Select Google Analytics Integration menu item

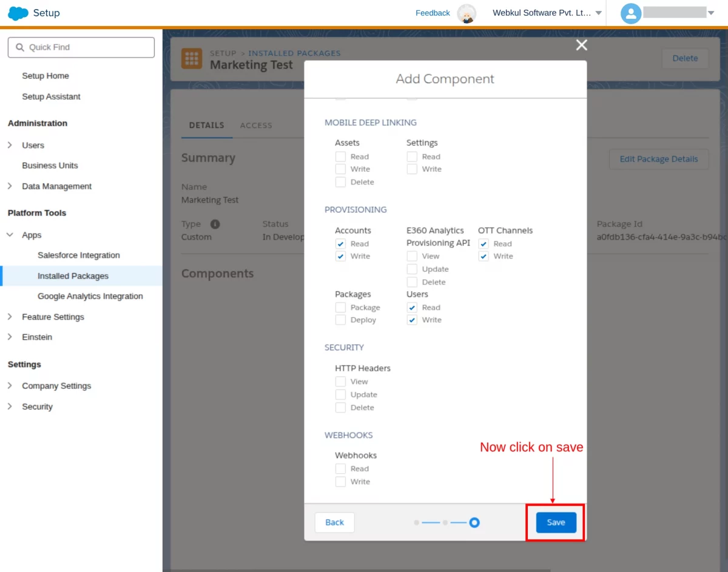pos(90,296)
